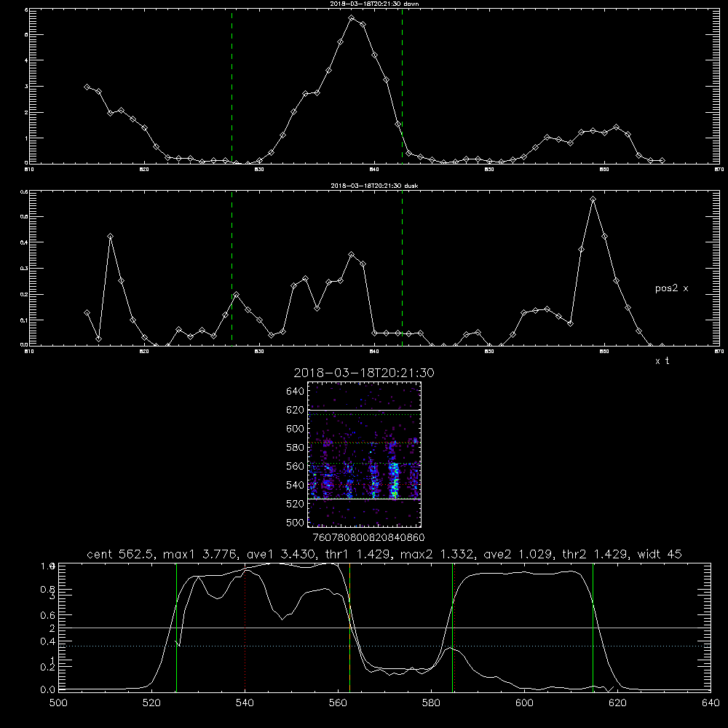Click '520' on bottom plot x-axis
The width and height of the screenshot is (728, 728).
pyautogui.click(x=151, y=703)
